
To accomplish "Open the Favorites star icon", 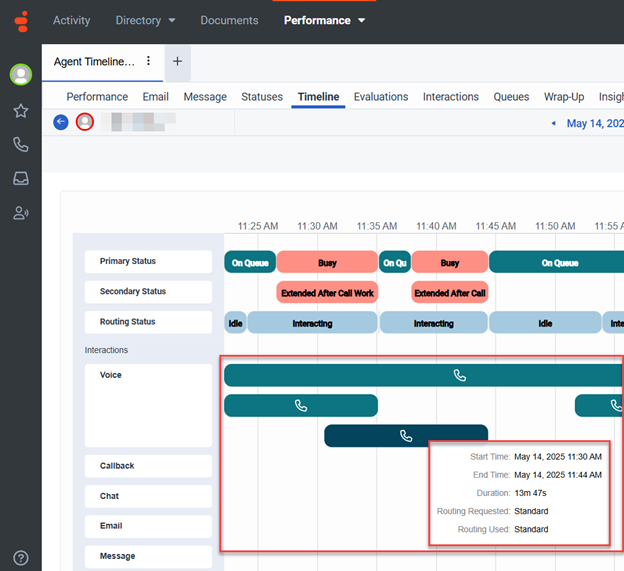I will (20, 111).
